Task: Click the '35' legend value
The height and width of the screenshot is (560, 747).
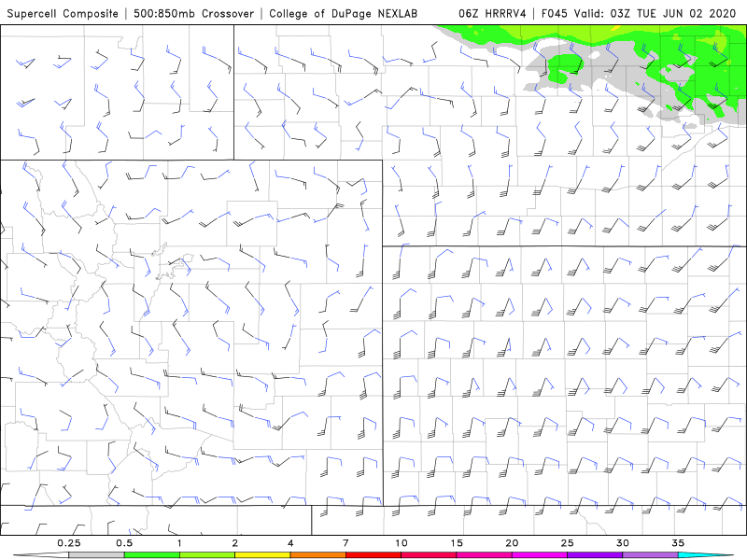Action: pyautogui.click(x=678, y=543)
